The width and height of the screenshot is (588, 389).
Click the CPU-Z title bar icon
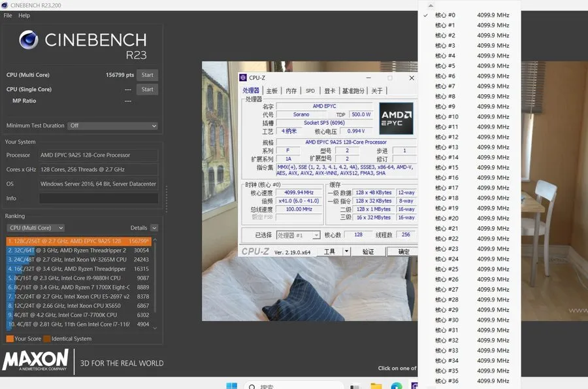pyautogui.click(x=243, y=78)
